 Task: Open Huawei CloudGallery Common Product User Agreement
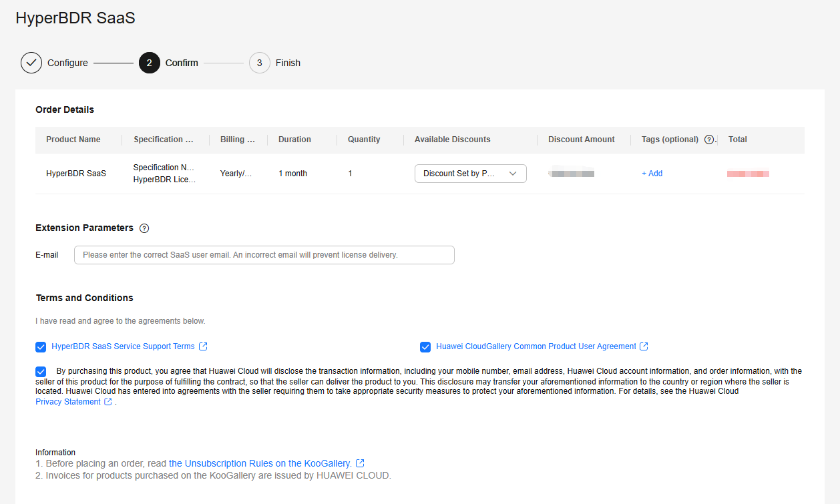tap(536, 346)
